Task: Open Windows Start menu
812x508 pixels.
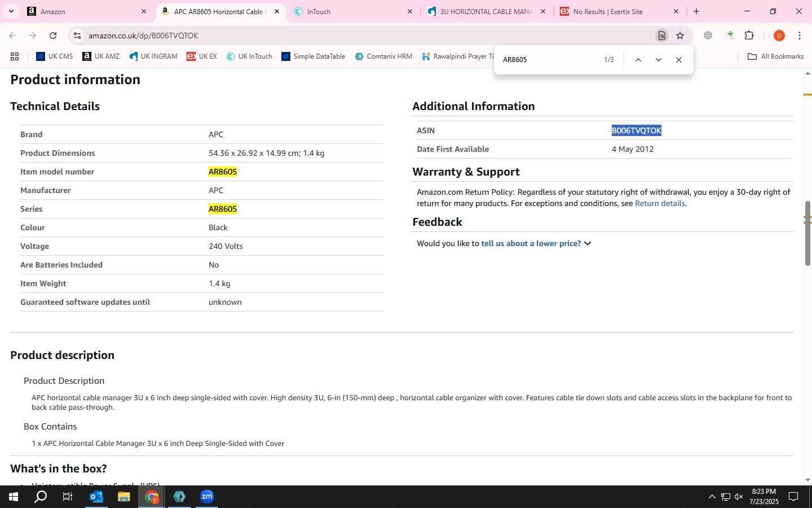Action: pyautogui.click(x=14, y=497)
